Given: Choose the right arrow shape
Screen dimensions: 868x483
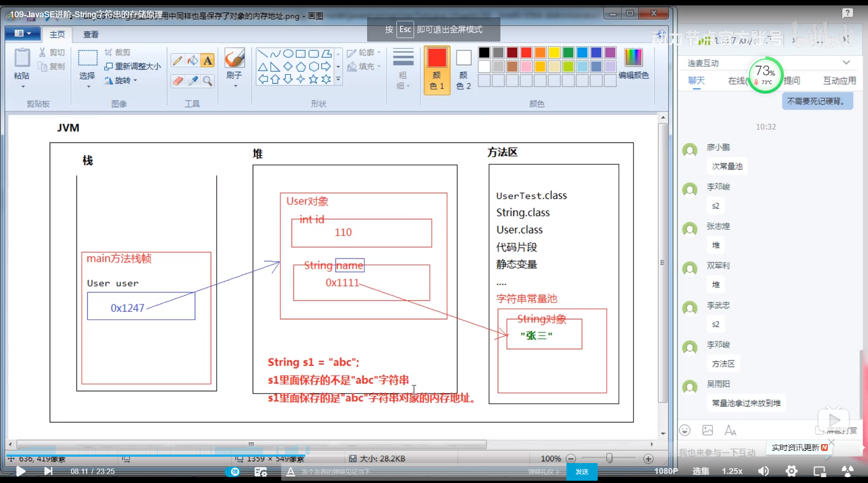Looking at the screenshot, I should pyautogui.click(x=326, y=66).
